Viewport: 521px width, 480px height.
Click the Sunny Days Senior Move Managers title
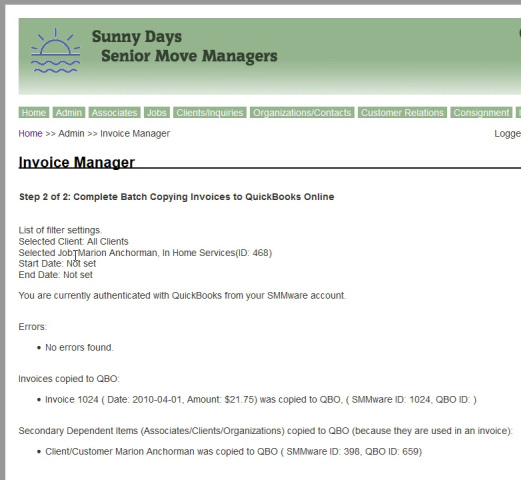pos(184,46)
